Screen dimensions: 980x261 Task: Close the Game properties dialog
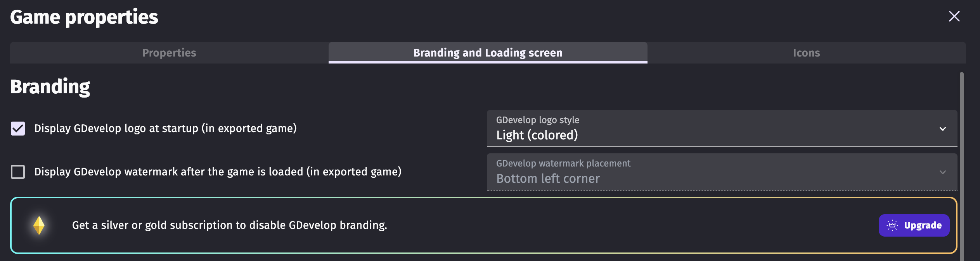(x=954, y=16)
